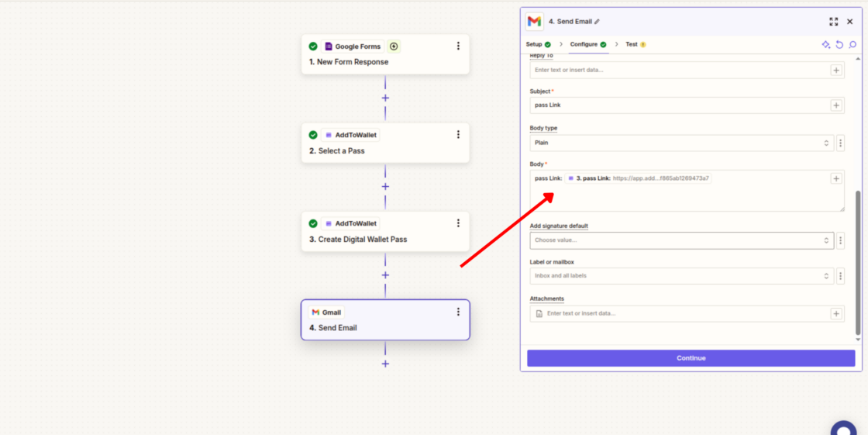Add a step between Create Digital Wallet Pass and Send Email
The width and height of the screenshot is (868, 435).
385,275
